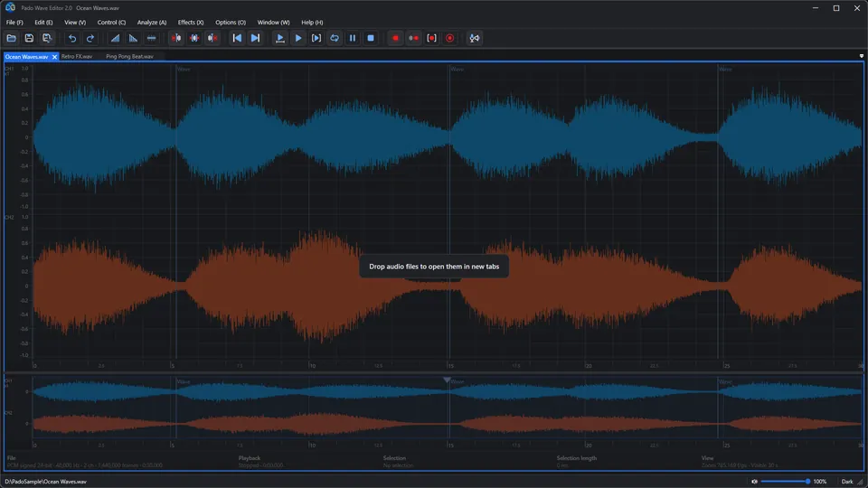
Task: Close the Ocean Waves.wav tab
Action: pos(54,57)
